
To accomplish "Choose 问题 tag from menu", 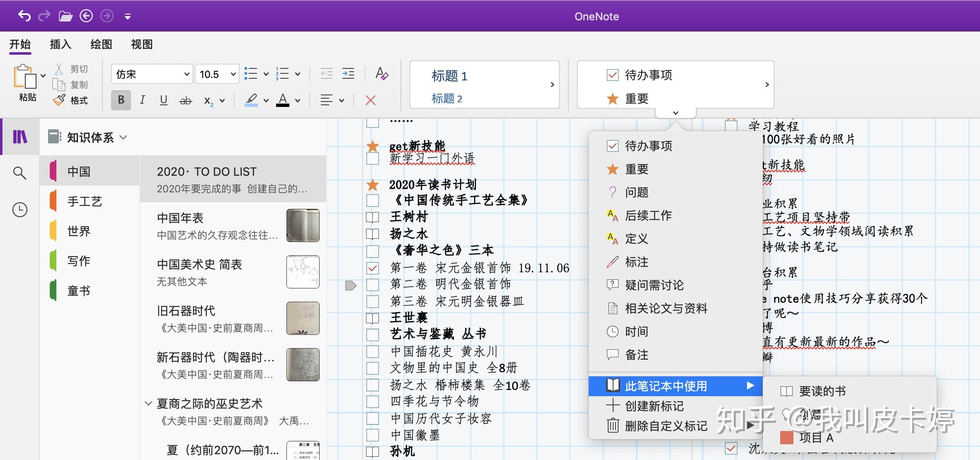I will point(675,192).
